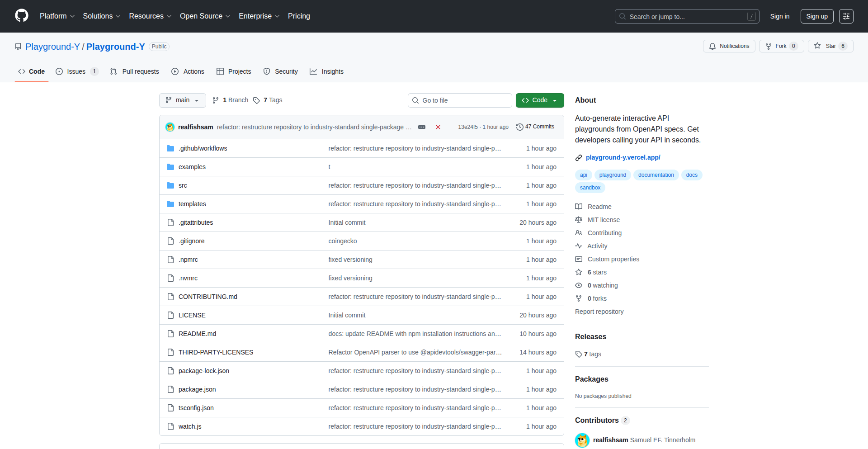Click the fork icon showing 0 forks
Image resolution: width=868 pixels, height=449 pixels.
[579, 298]
